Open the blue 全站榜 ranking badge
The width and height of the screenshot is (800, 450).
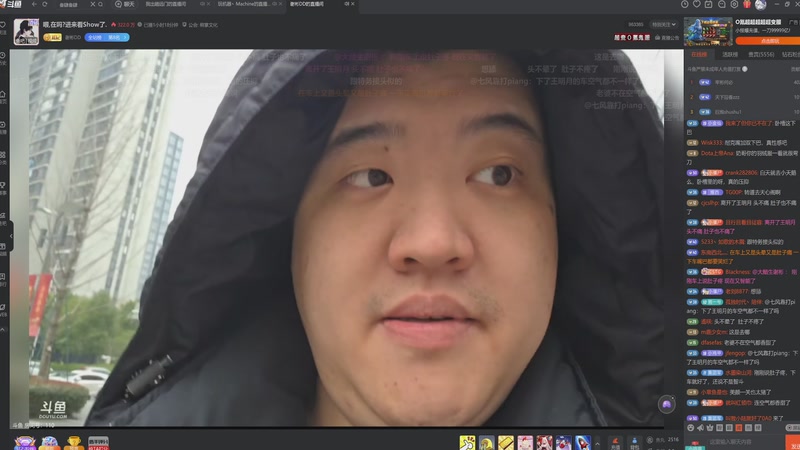coord(107,37)
